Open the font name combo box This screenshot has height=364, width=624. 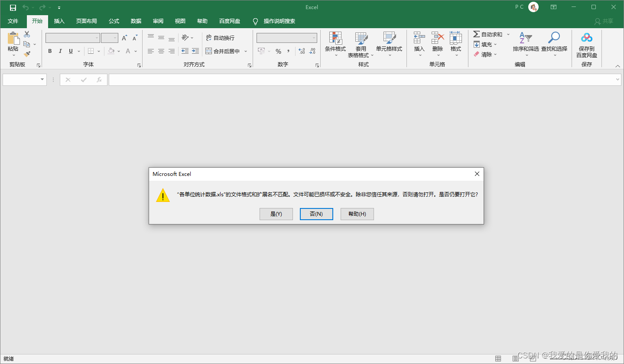(73, 38)
